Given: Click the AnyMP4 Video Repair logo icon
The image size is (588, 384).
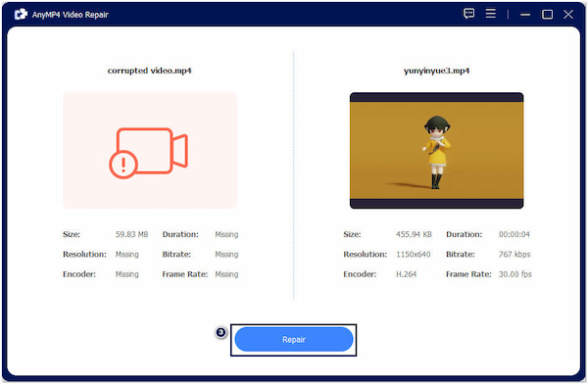Looking at the screenshot, I should coord(21,15).
